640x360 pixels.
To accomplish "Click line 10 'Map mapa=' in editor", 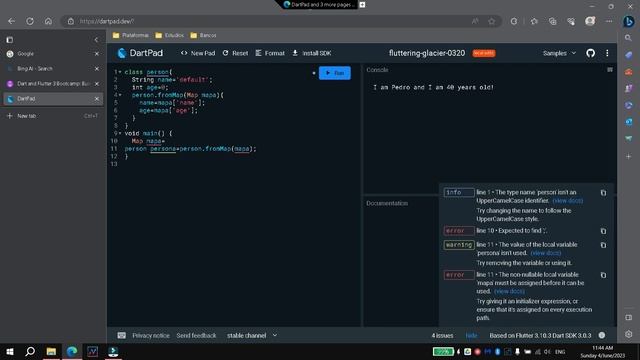I will (x=148, y=141).
